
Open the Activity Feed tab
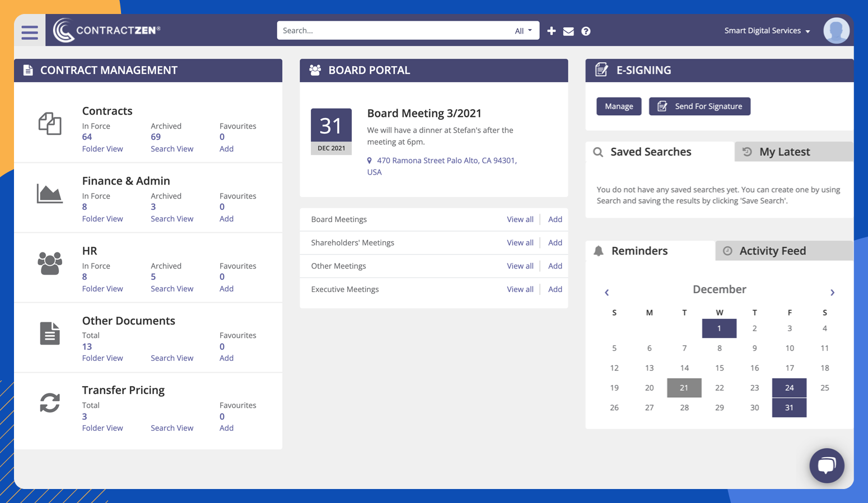(772, 251)
